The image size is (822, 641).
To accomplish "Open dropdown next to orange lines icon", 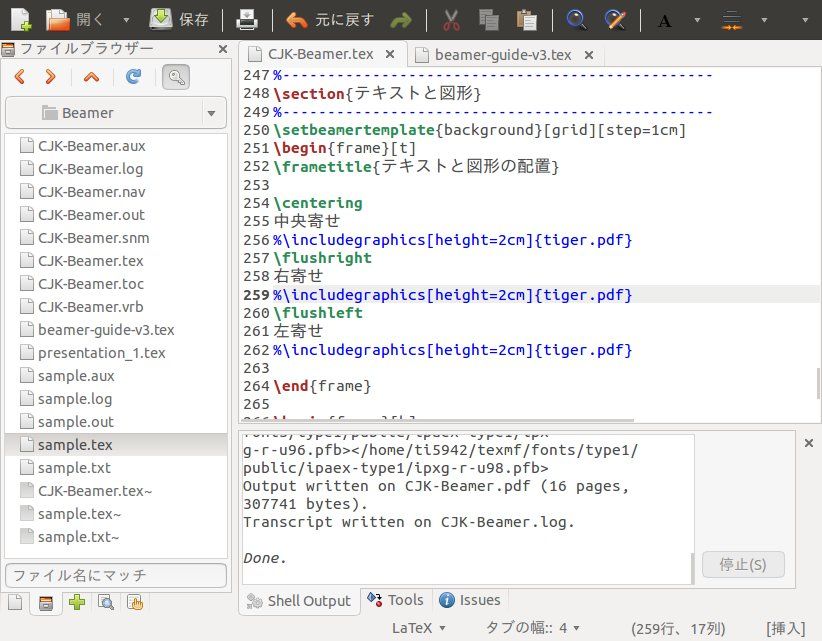I will [764, 20].
